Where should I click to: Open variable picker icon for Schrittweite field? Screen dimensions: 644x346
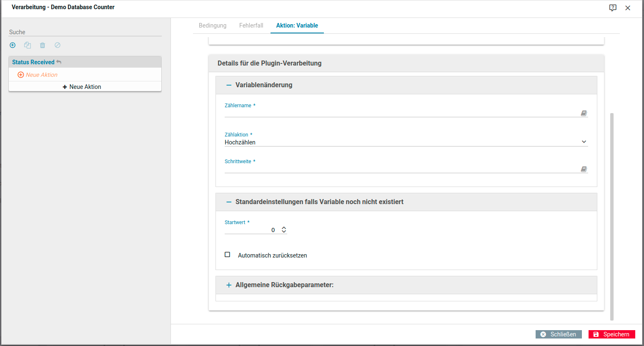click(584, 169)
